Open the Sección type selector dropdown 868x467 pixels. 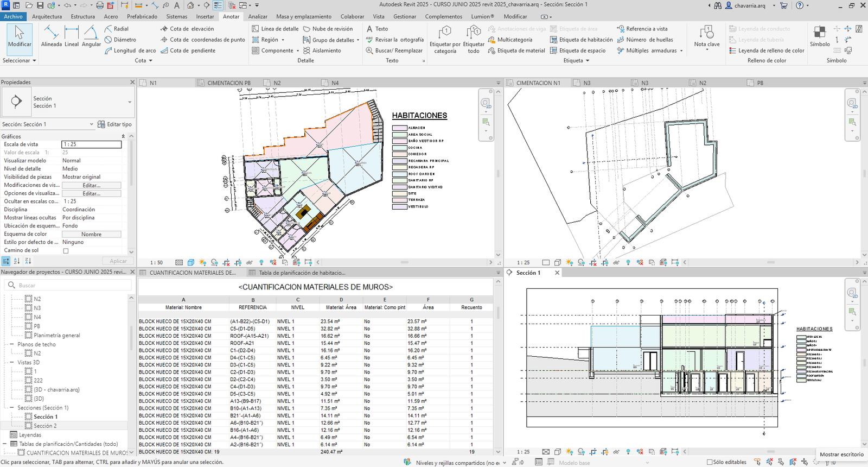tap(129, 102)
